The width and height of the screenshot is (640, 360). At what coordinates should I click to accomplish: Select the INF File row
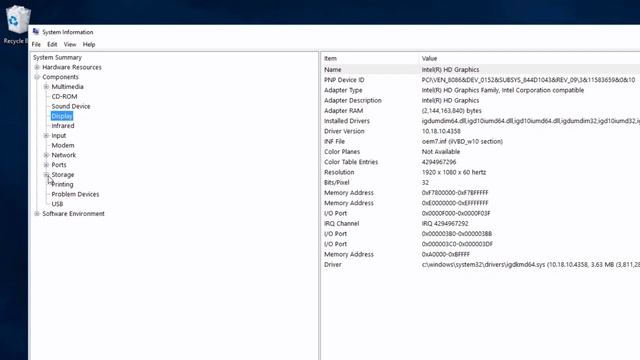tap(481, 141)
